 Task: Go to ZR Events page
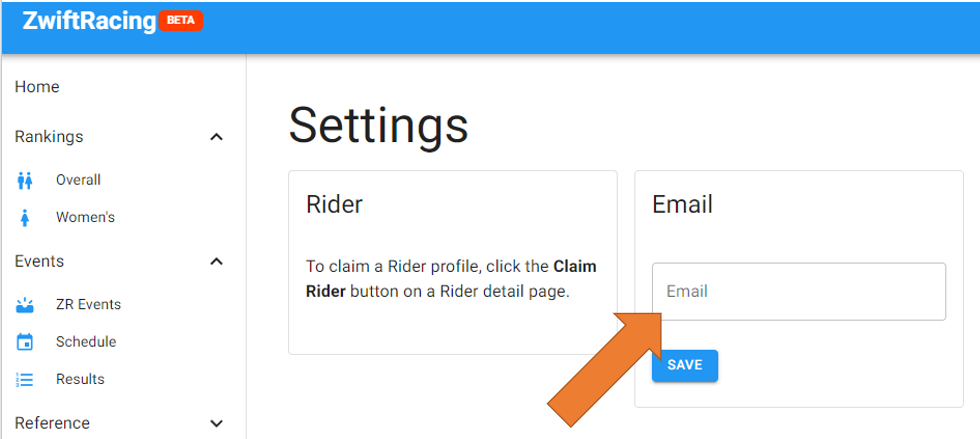88,304
